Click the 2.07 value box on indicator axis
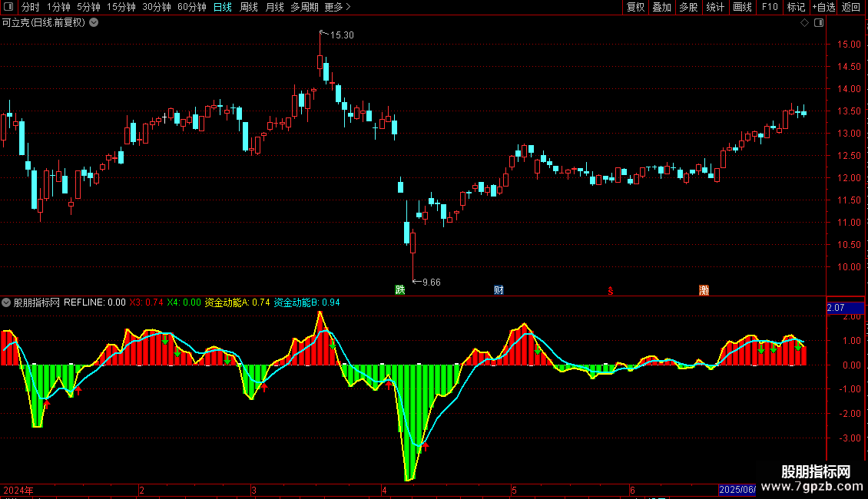868x499 pixels. 845,308
